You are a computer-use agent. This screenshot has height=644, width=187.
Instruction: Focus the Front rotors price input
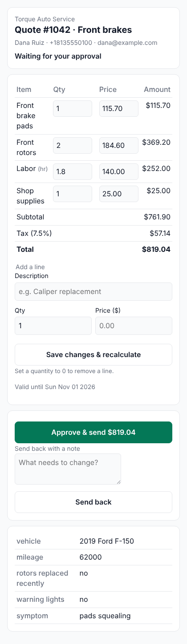tap(119, 145)
